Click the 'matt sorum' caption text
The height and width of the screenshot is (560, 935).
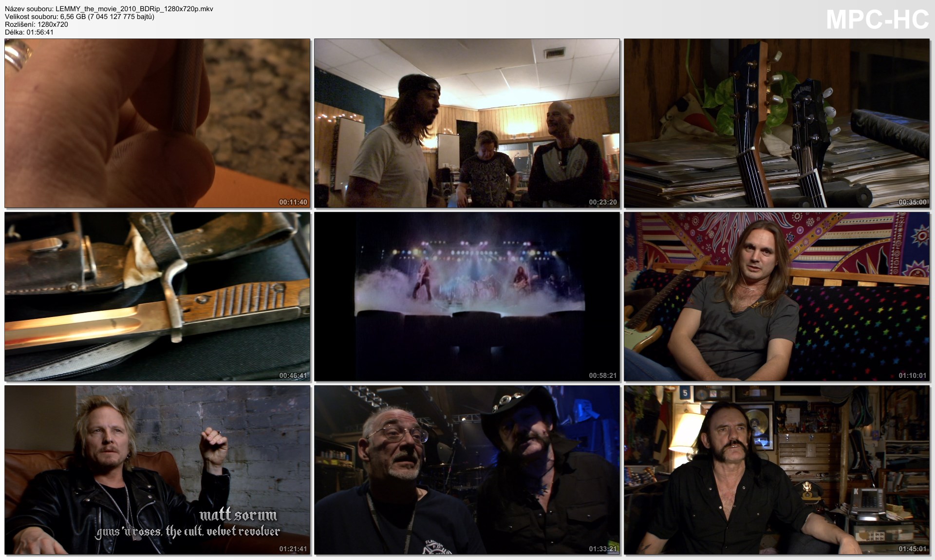[x=238, y=515]
